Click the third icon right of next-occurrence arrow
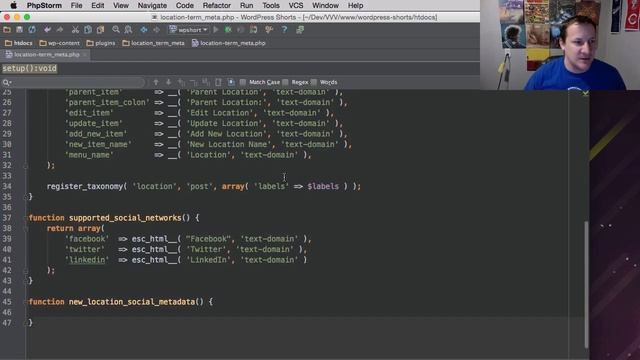 tap(206, 82)
